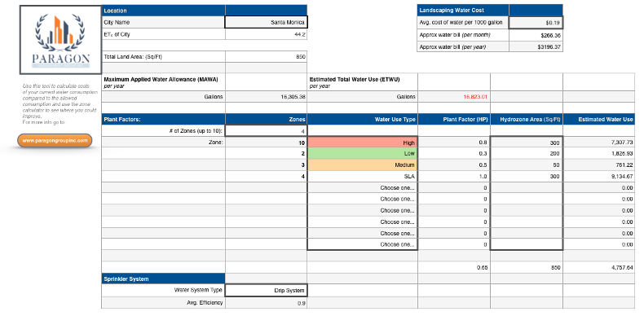This screenshot has width=644, height=316.
Task: Edit the hydrozone area 300 for High zone
Action: [x=527, y=143]
